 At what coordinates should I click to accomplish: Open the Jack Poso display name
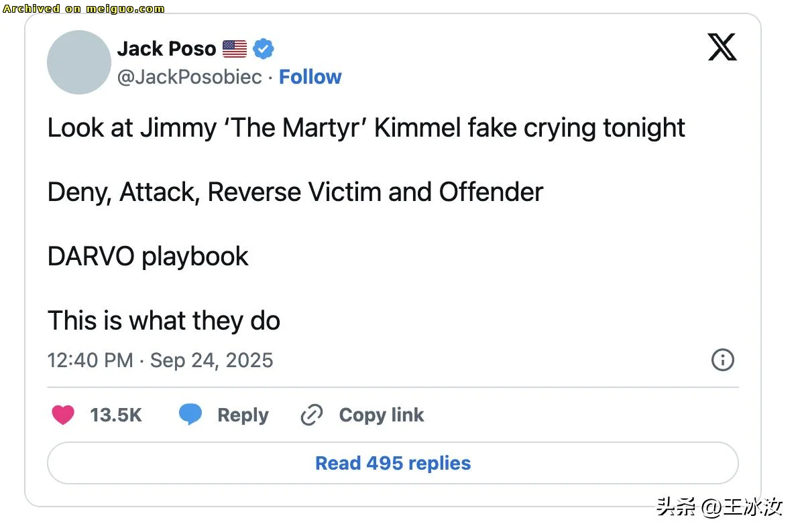point(166,49)
